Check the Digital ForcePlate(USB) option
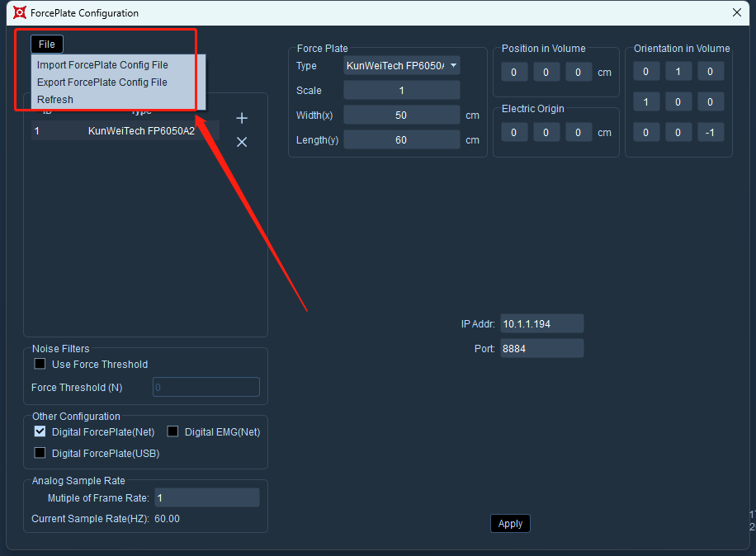756x556 pixels. (40, 453)
